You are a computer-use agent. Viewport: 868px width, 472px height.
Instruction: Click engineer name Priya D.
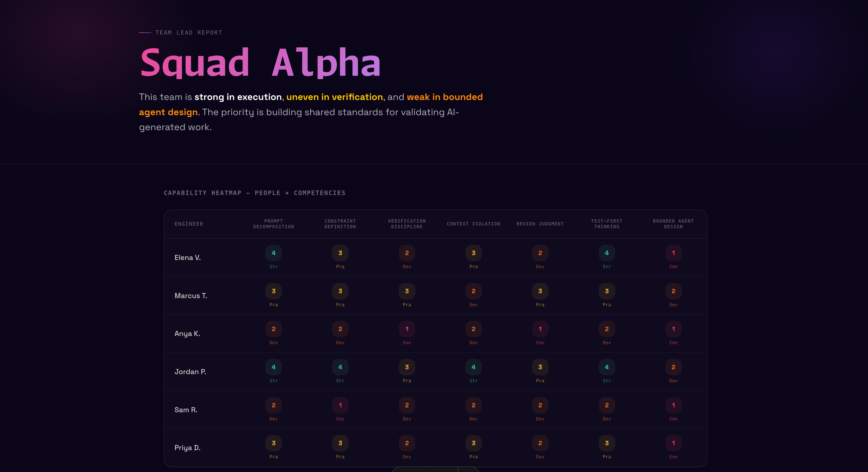click(x=187, y=448)
